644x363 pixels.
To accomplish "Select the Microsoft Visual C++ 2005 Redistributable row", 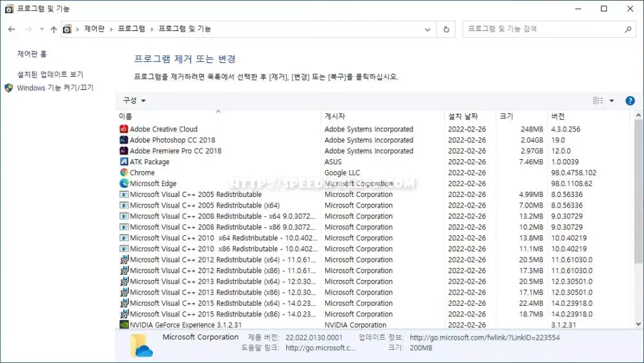I will (x=374, y=194).
